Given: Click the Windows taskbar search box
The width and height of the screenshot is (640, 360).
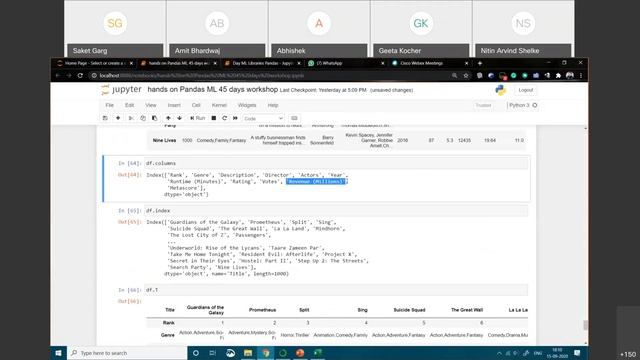Looking at the screenshot, I should 127,353.
